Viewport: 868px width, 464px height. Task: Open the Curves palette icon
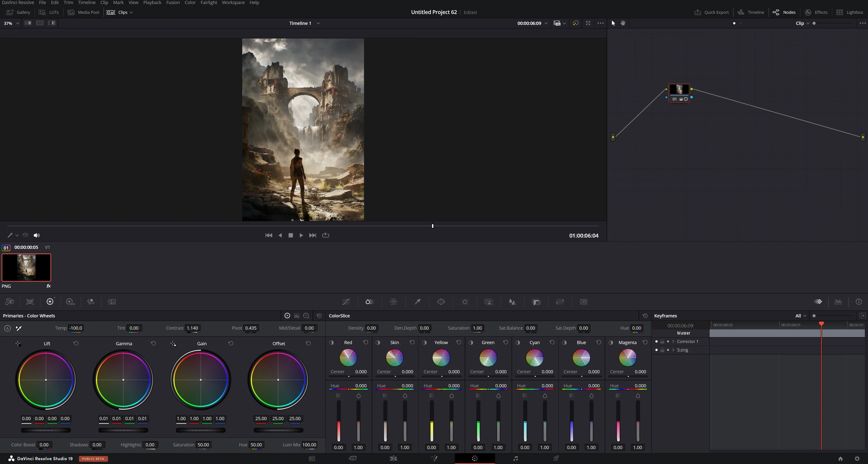point(346,302)
